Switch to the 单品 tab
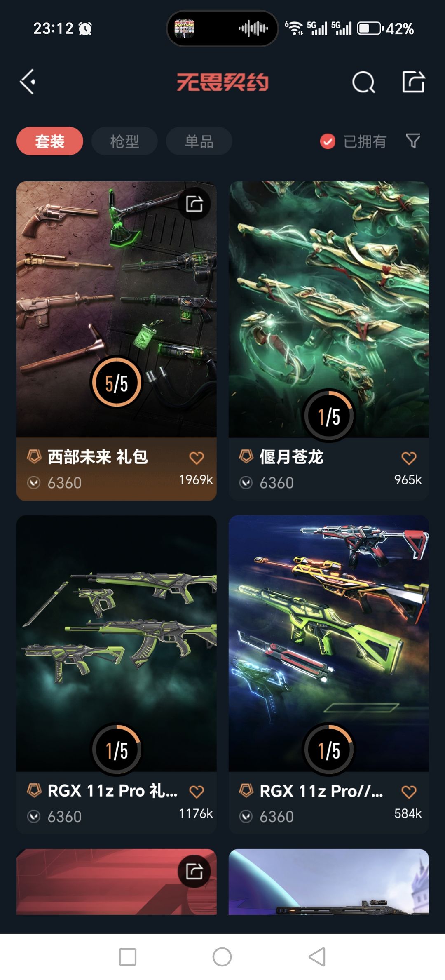 [x=199, y=141]
